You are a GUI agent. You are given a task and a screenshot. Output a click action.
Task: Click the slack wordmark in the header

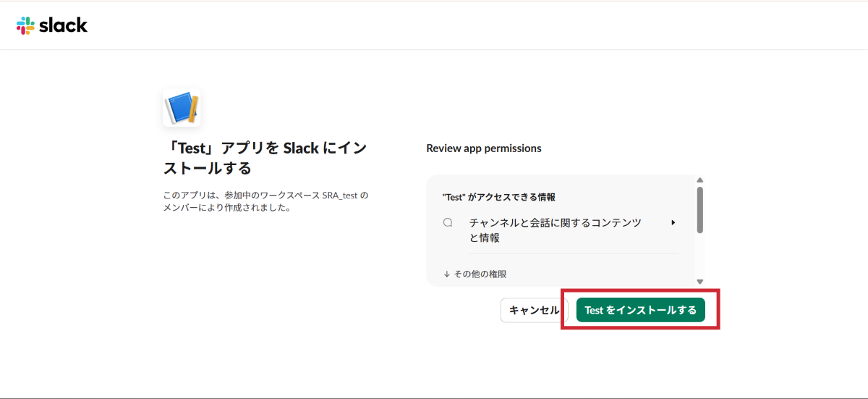63,25
